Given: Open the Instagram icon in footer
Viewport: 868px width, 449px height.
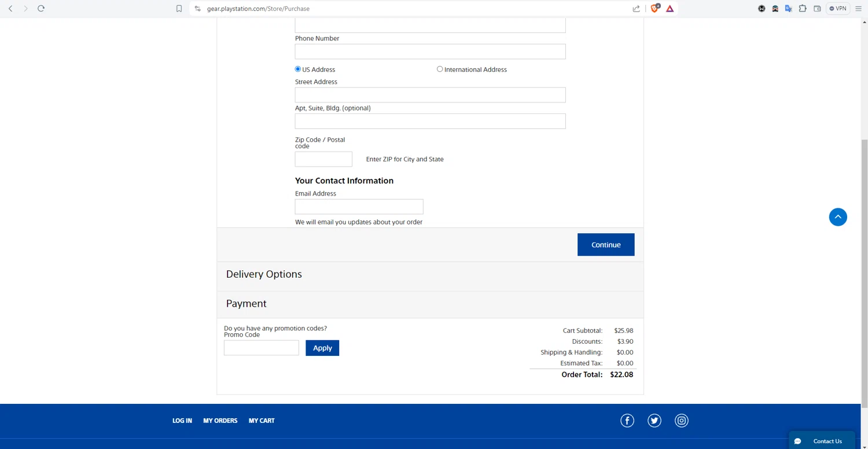Looking at the screenshot, I should 682,421.
